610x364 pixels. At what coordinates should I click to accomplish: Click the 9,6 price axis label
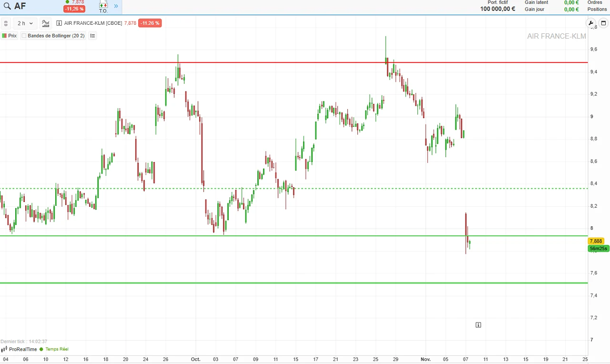[594, 50]
